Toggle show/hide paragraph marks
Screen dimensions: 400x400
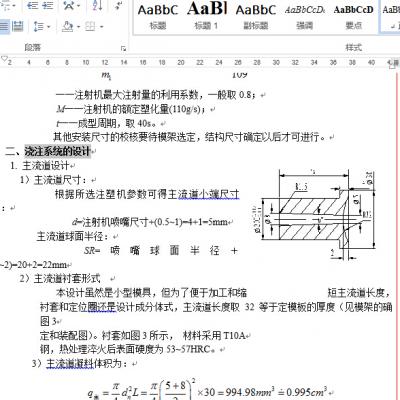[118, 5]
